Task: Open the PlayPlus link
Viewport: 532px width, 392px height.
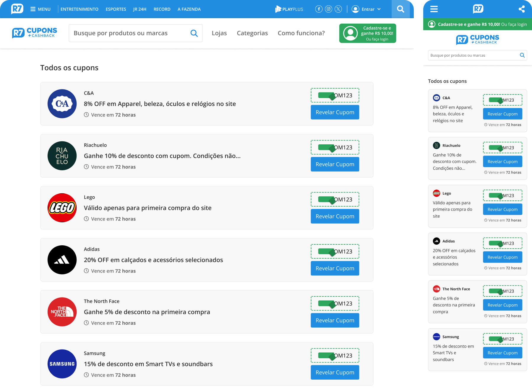Action: pos(289,9)
